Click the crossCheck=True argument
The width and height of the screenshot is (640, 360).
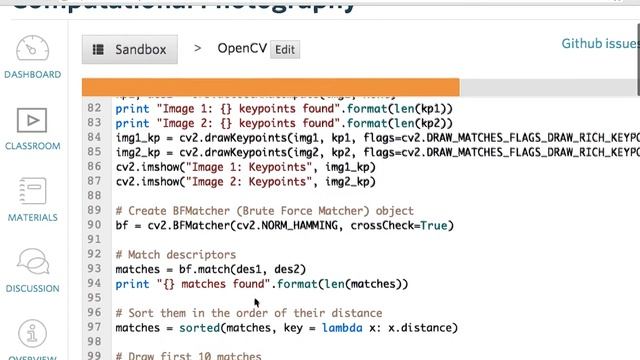(x=399, y=225)
